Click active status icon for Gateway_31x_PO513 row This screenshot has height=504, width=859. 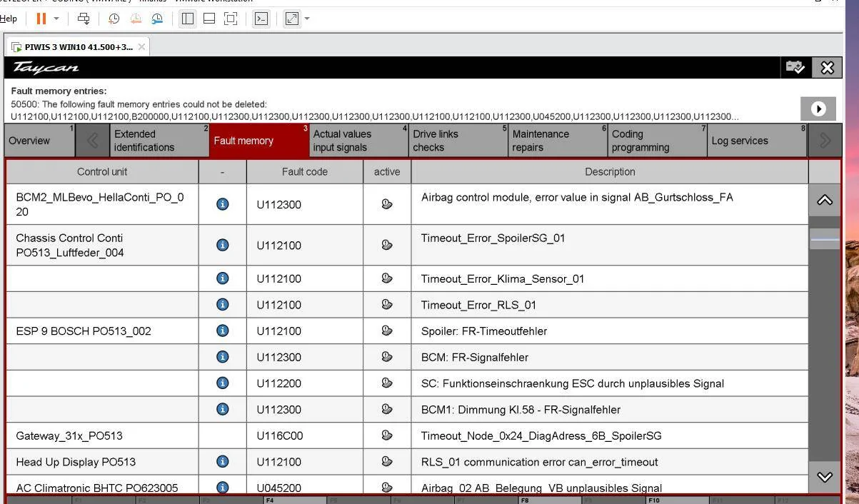click(x=387, y=435)
